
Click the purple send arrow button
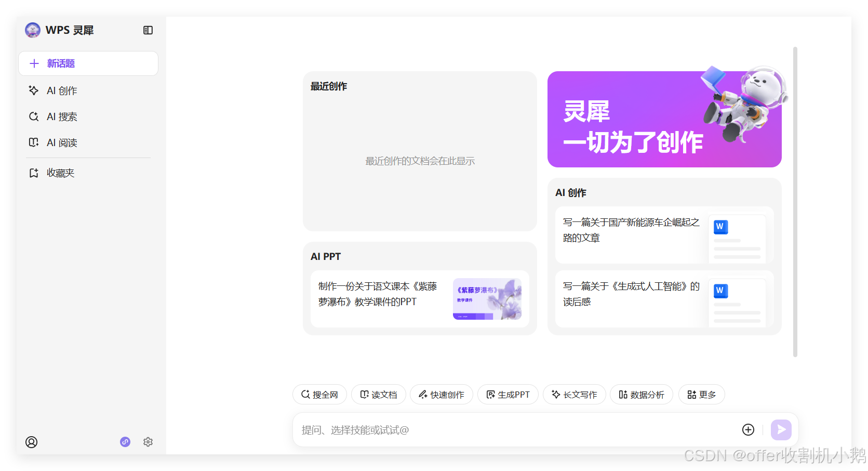click(x=781, y=429)
